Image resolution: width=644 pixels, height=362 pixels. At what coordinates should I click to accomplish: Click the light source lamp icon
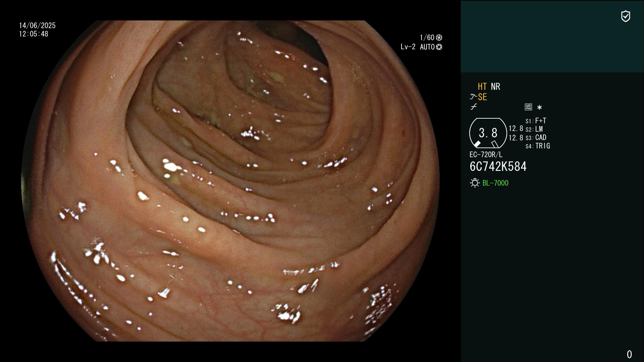coord(475,183)
